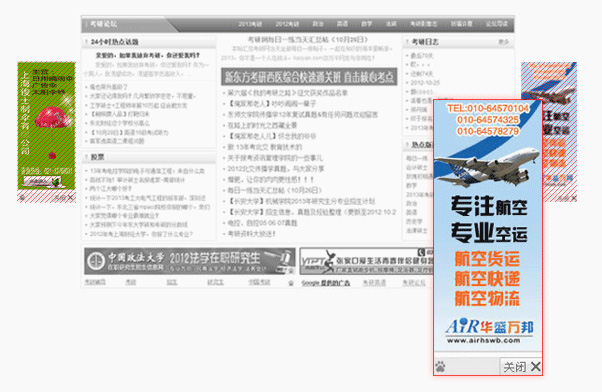
Task: Click 考研论坛 logo title
Action: tap(104, 24)
